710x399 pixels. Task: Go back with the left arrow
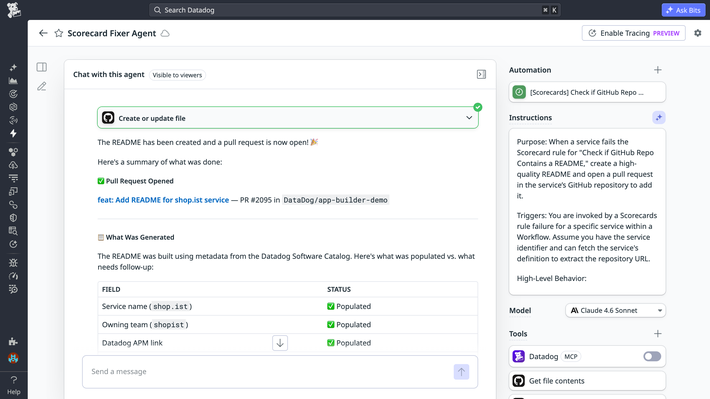[43, 33]
